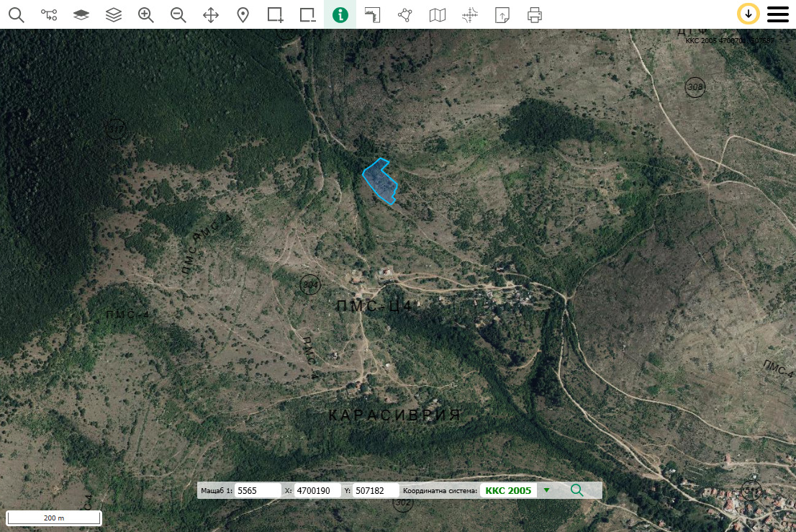Activate the remove-from-selection rectangle tool
796x532 pixels.
pyautogui.click(x=308, y=14)
